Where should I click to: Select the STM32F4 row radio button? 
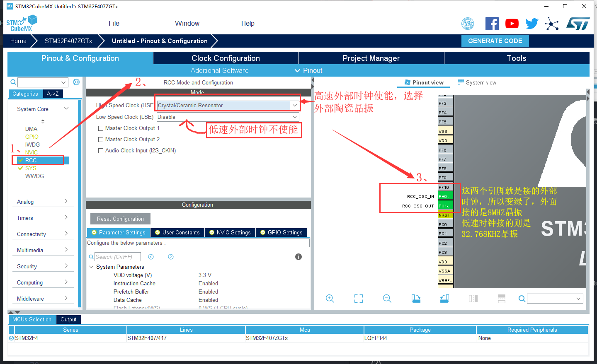coord(12,338)
